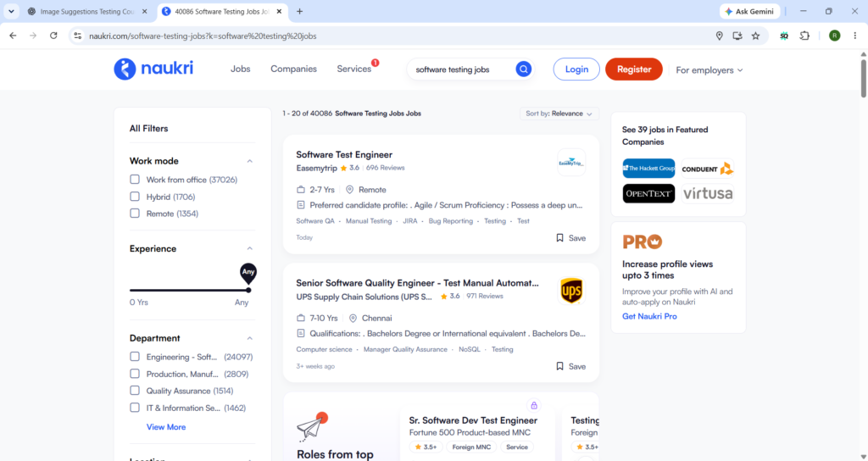This screenshot has height=461, width=868.
Task: Collapse the Department filter section
Action: (250, 338)
